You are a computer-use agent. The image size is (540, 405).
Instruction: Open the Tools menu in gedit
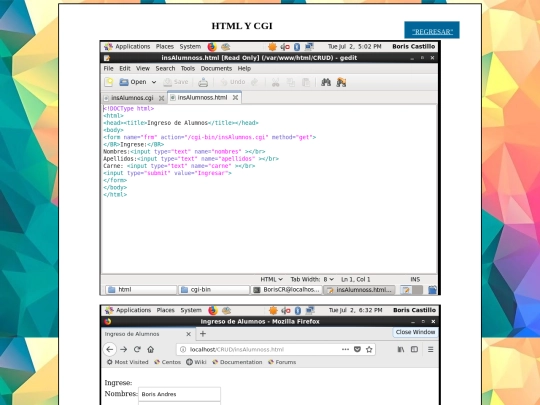click(188, 69)
